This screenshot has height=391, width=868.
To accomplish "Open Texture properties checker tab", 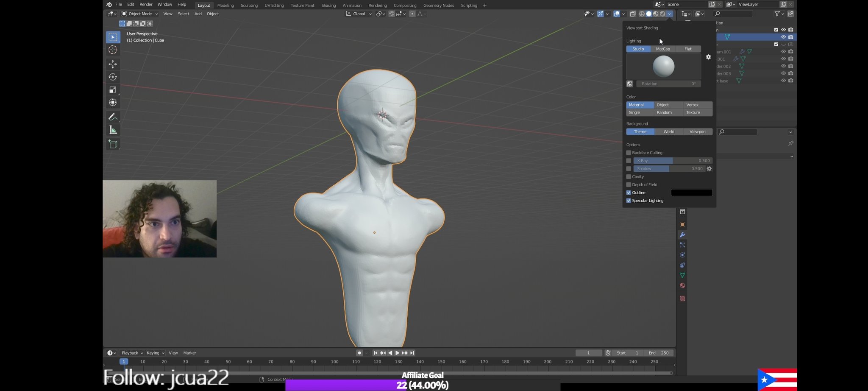I will pyautogui.click(x=682, y=299).
